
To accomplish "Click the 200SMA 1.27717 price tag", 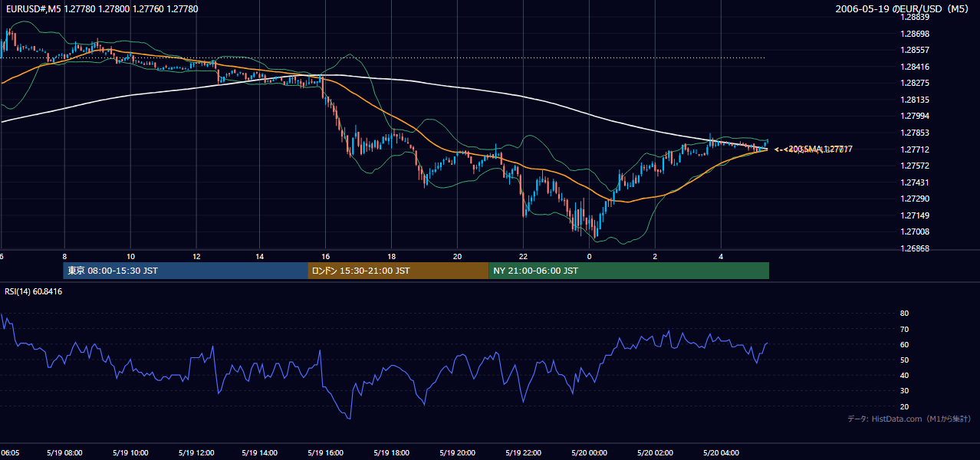I will point(821,149).
